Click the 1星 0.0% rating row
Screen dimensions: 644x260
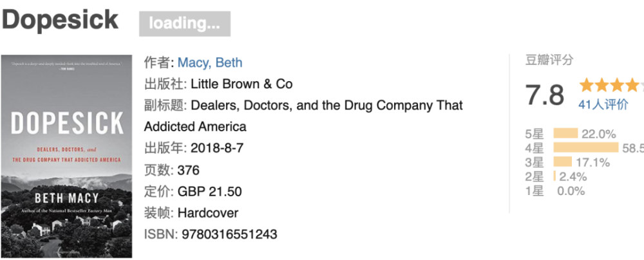click(x=555, y=190)
